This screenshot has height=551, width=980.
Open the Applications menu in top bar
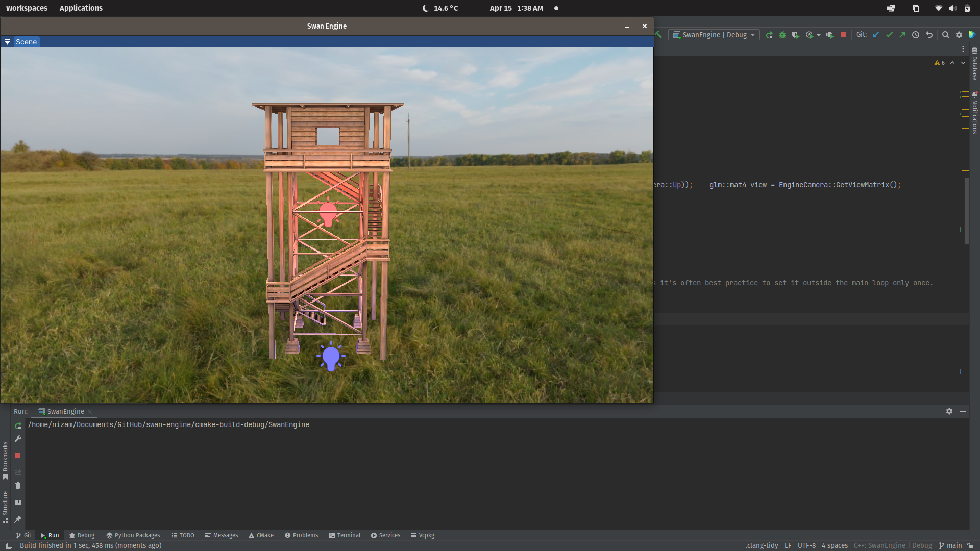click(81, 8)
